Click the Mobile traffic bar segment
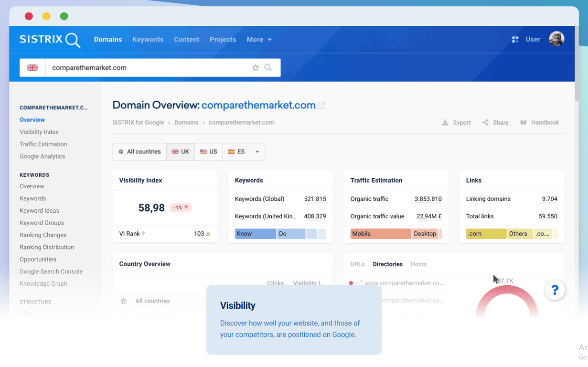 point(381,234)
